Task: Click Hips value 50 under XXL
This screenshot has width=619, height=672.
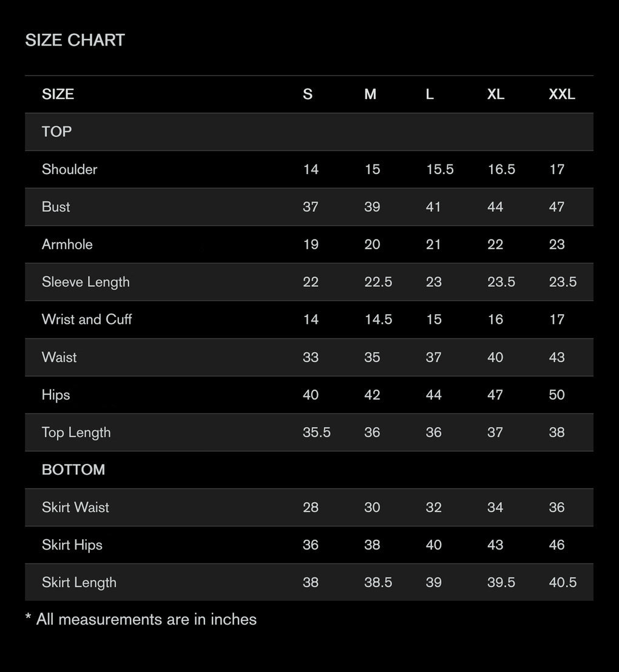Action: pyautogui.click(x=557, y=395)
